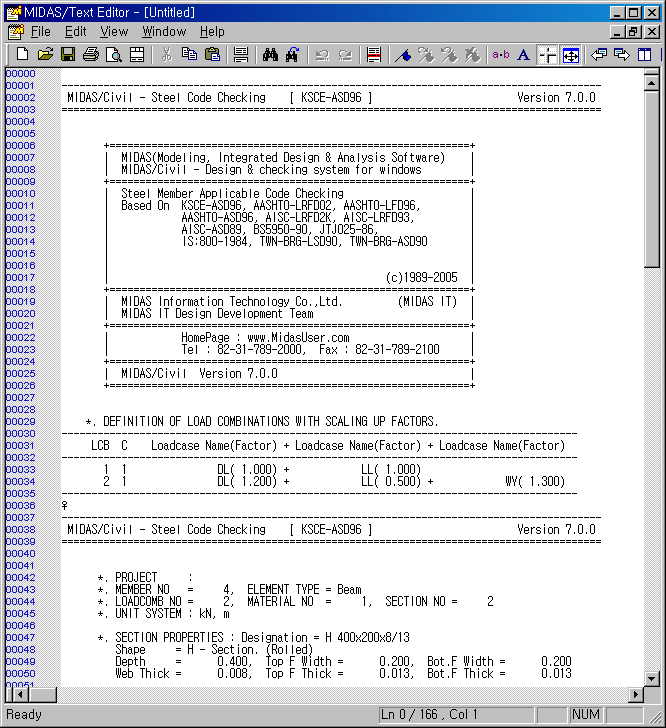Copy using the two-pages icon
Viewport: 666px width, 728px height.
[189, 55]
